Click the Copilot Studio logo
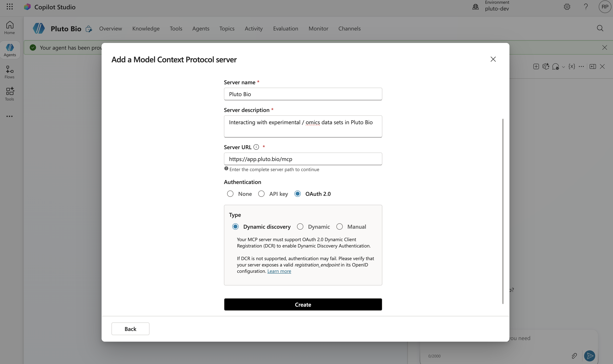This screenshot has width=613, height=364. tap(27, 7)
